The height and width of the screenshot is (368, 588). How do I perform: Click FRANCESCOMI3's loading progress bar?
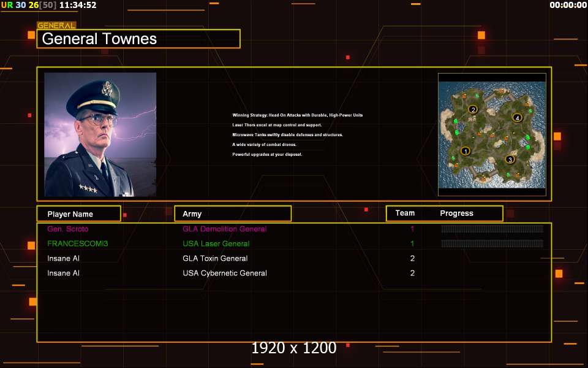point(492,243)
